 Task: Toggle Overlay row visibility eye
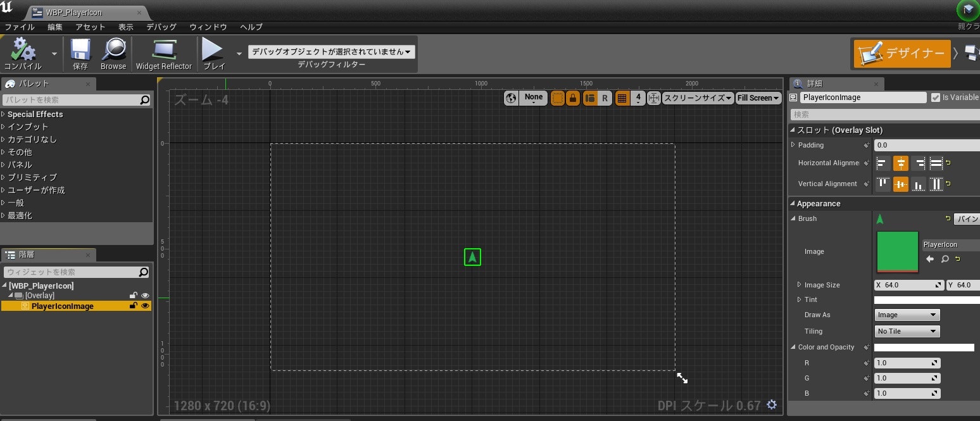coord(145,296)
